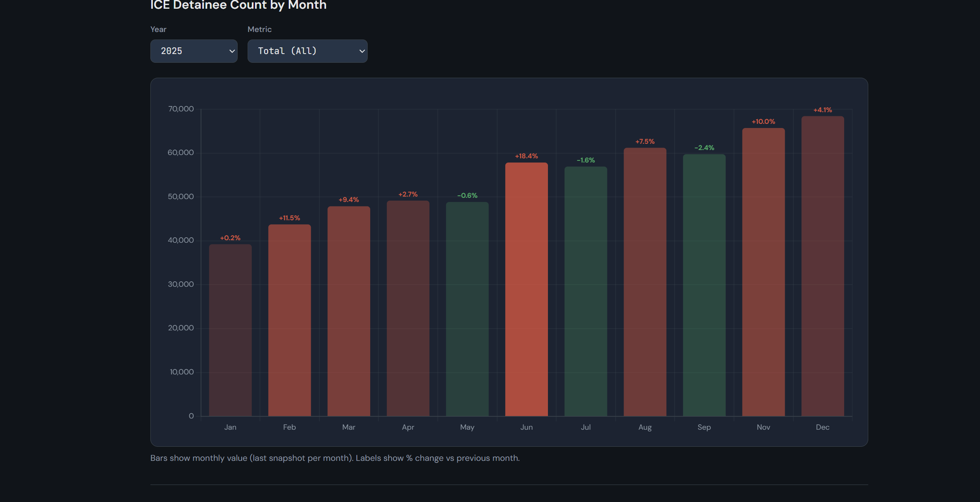Click the November bar in the chart
This screenshot has height=502, width=980.
point(763,272)
